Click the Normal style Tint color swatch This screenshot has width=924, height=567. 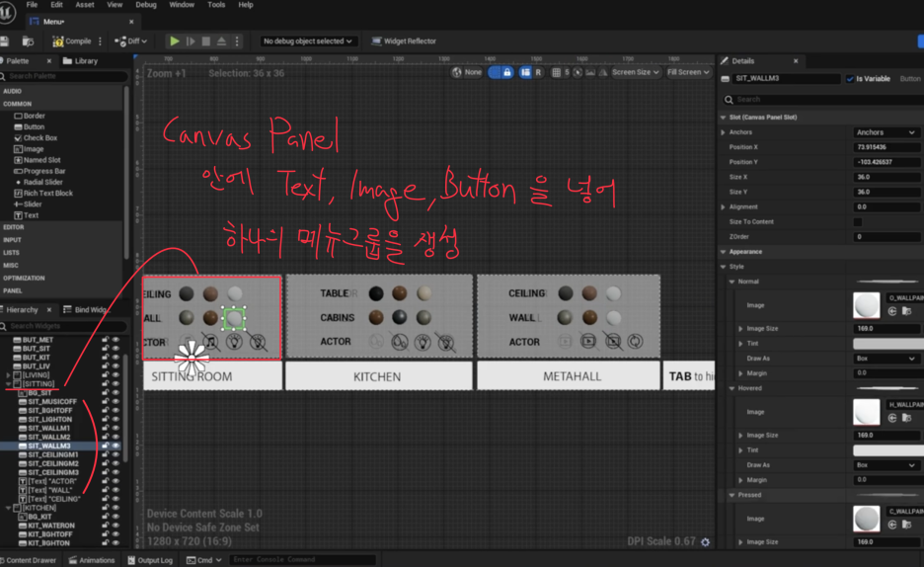888,344
